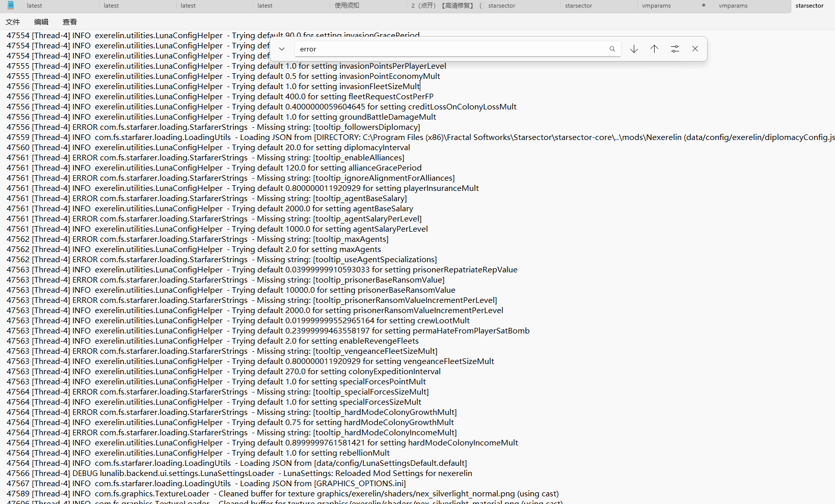Open the 查看 menu

70,22
